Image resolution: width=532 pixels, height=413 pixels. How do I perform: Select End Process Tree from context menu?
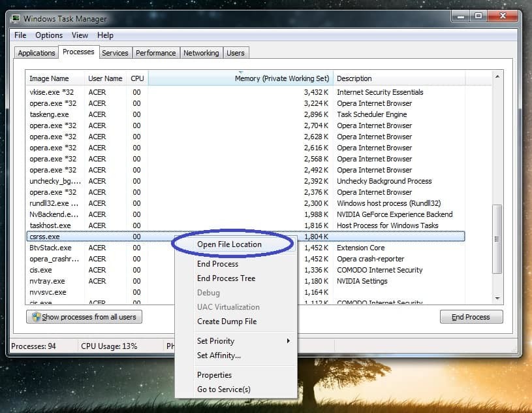[x=226, y=278]
